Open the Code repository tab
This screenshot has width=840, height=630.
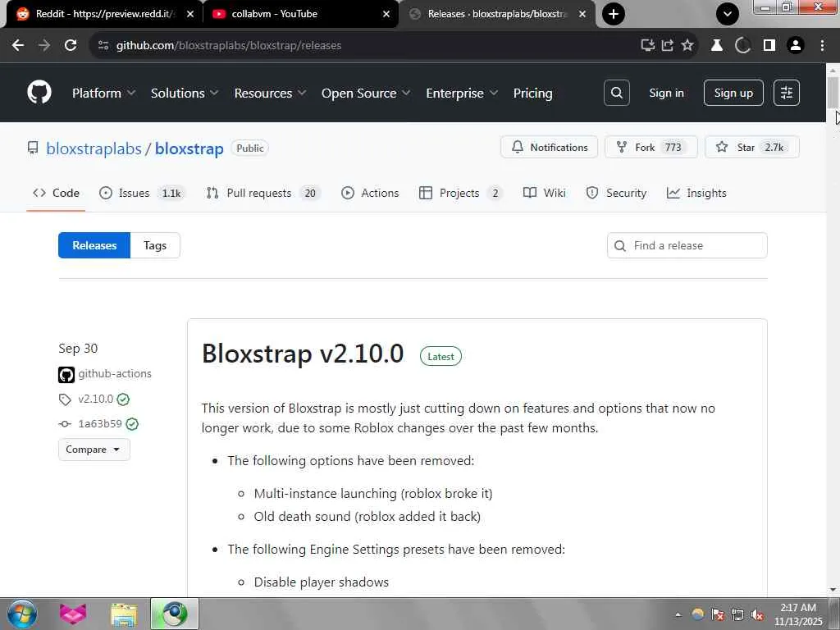pos(56,193)
